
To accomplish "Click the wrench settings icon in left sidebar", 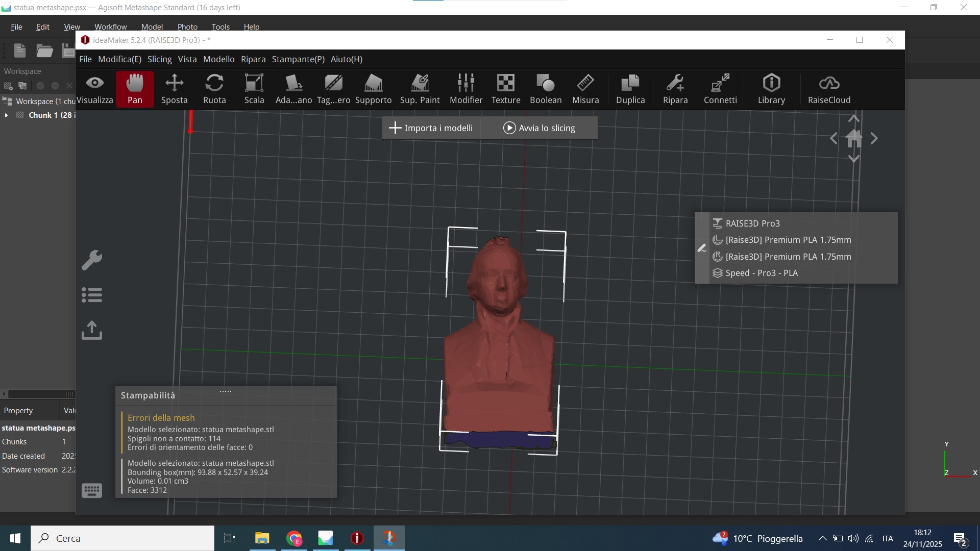I will pos(92,260).
